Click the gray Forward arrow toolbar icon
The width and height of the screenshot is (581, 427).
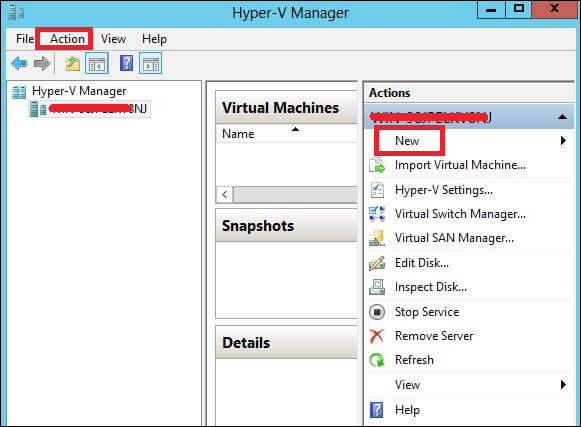pyautogui.click(x=42, y=63)
